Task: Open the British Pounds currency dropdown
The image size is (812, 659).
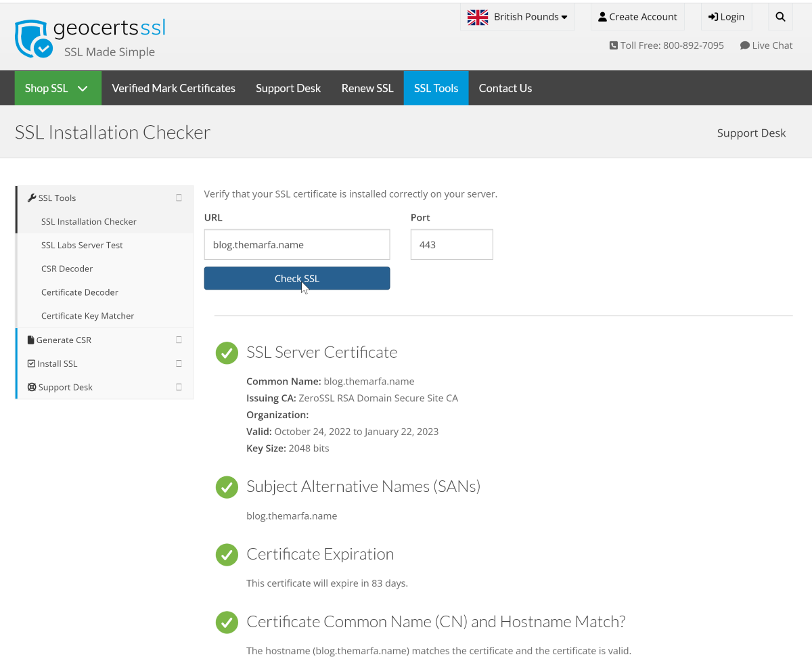Action: pos(517,16)
